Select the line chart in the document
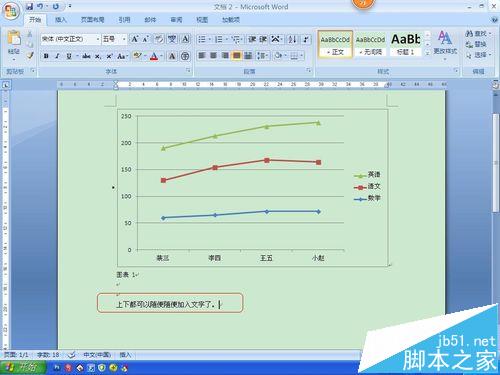 click(x=253, y=188)
